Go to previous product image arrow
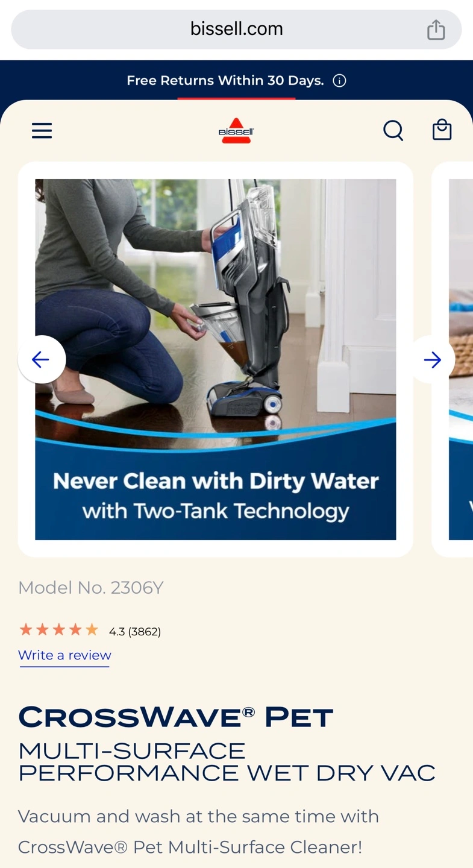The image size is (473, 868). coord(42,360)
